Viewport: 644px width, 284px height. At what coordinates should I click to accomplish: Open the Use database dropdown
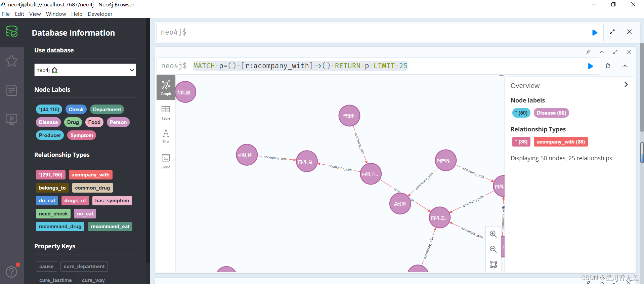(85, 70)
